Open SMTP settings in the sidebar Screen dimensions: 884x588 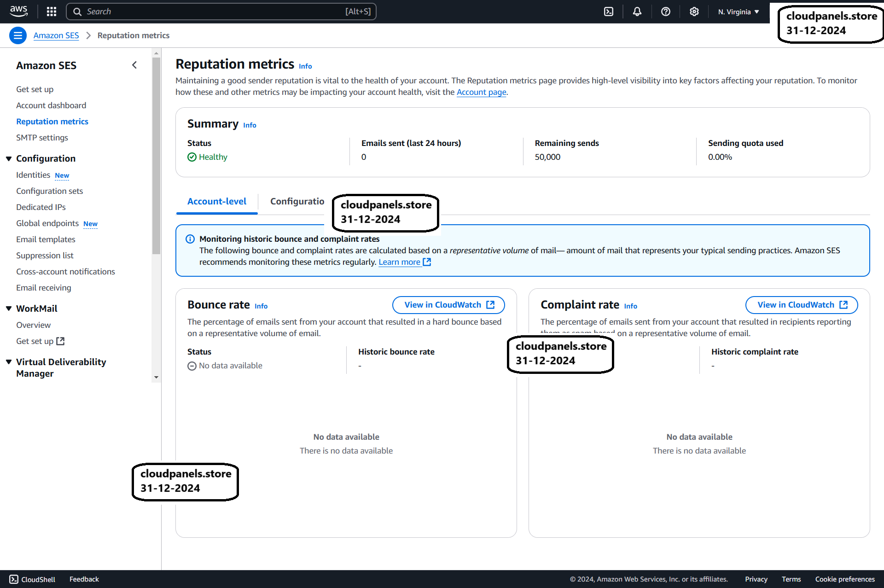pyautogui.click(x=42, y=138)
